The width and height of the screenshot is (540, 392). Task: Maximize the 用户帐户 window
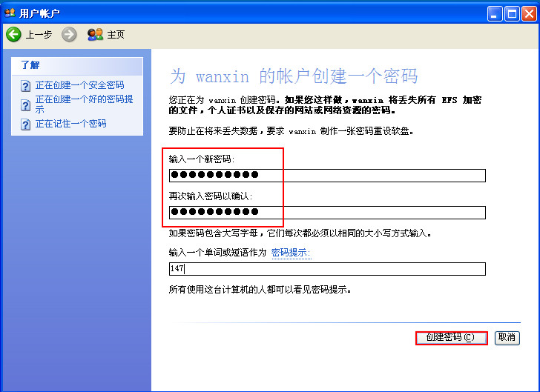coord(512,14)
